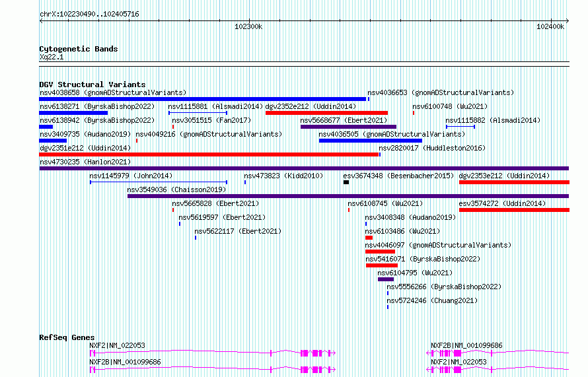Open the nsv1115882 (Alsmadi2014) label
Viewport: 588px width, 377px height.
tap(493, 120)
